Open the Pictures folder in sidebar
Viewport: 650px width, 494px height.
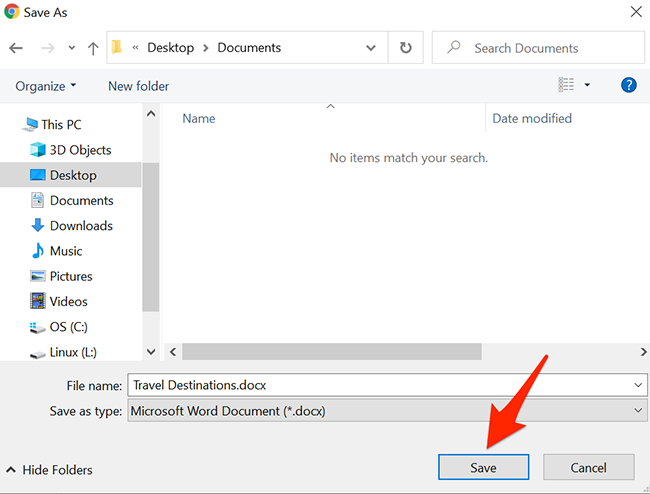(x=71, y=276)
